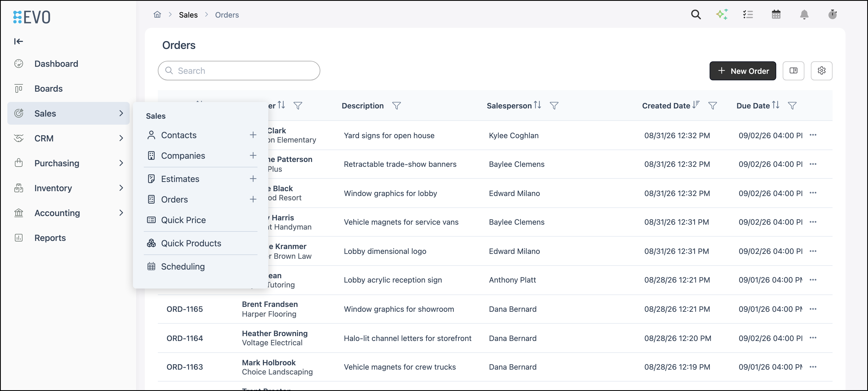Click 'Vehicle magnets for service vans' description
The image size is (868, 391).
point(401,222)
